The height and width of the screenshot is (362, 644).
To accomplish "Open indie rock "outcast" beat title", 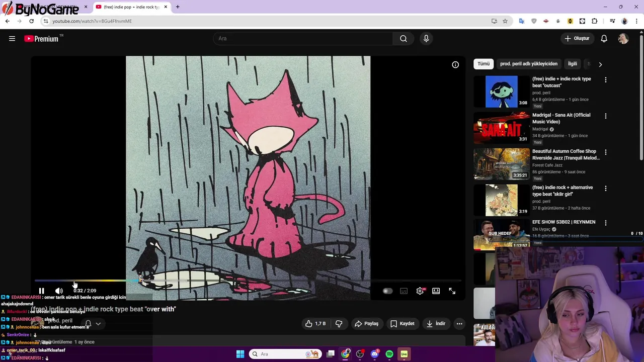I will tap(561, 82).
